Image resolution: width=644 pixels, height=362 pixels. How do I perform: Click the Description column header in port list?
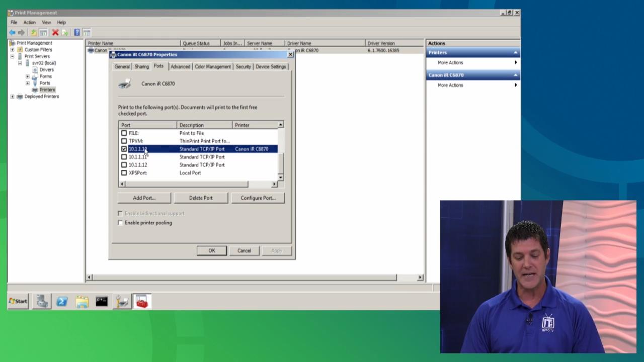point(204,125)
